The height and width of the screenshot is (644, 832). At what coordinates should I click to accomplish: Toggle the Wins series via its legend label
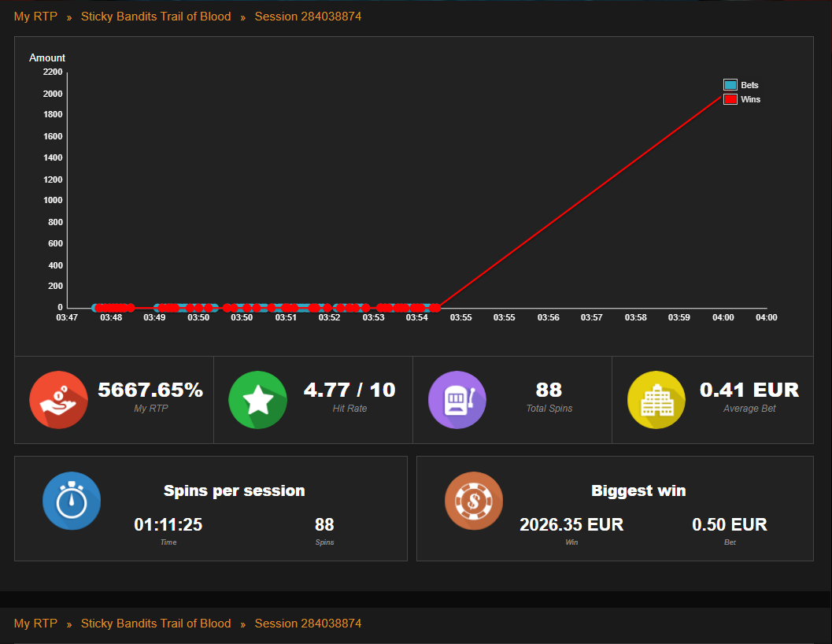pyautogui.click(x=750, y=100)
